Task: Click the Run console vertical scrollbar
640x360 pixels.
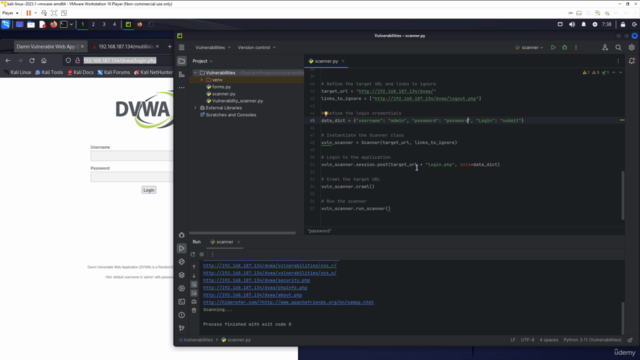Action: 622,318
